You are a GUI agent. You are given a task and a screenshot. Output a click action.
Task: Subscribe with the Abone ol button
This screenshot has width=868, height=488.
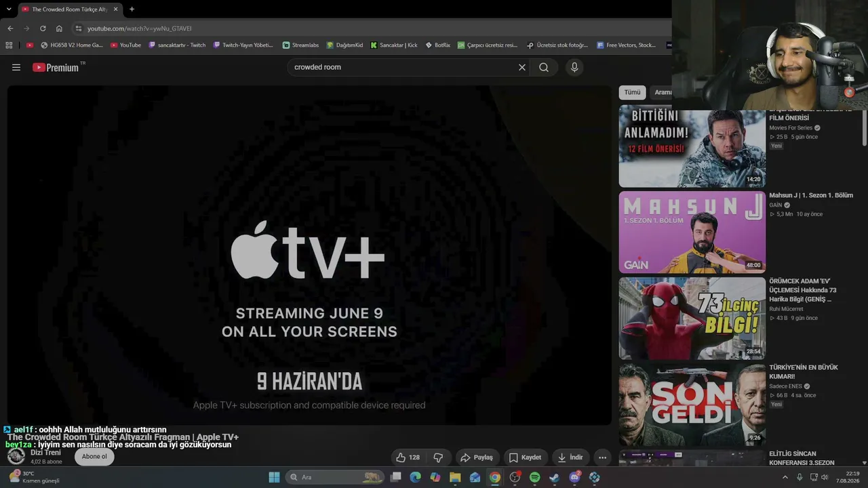click(94, 457)
